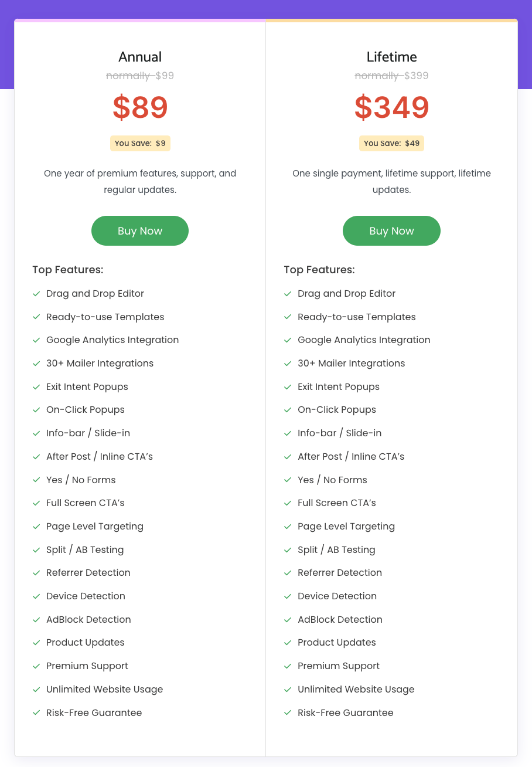Click the checkmark next to Annual Risk-Free Guarantee
This screenshot has width=532, height=767.
click(x=36, y=713)
